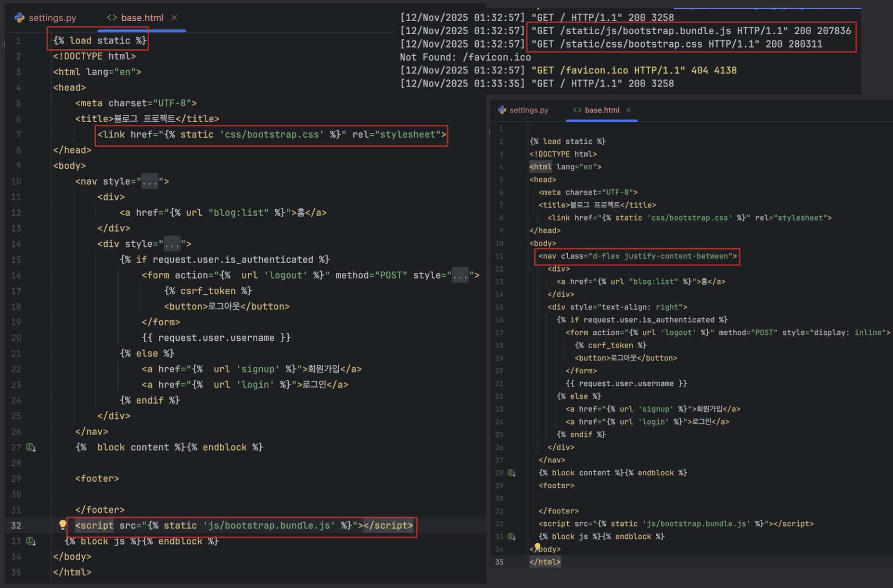Viewport: 893px width, 588px height.
Task: Click gutter override icon beside block content, left editor
Action: (x=31, y=447)
